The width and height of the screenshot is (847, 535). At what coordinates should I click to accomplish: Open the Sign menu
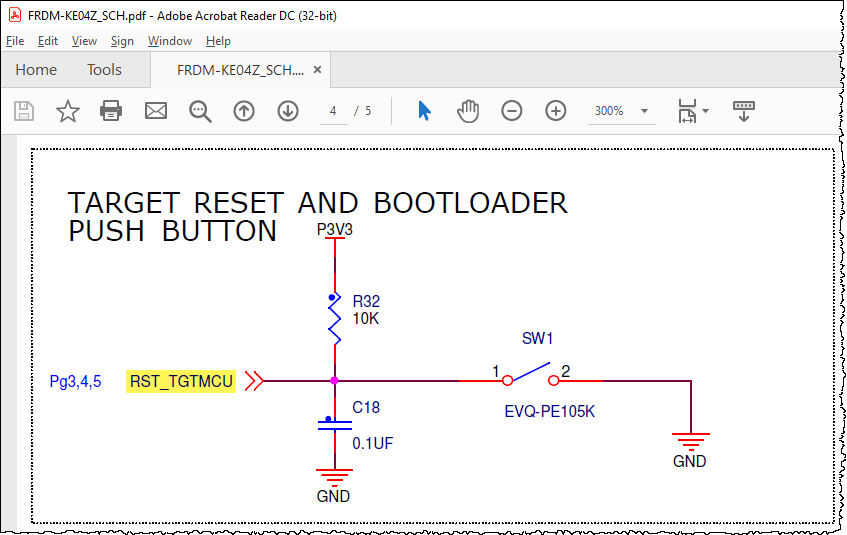(122, 41)
